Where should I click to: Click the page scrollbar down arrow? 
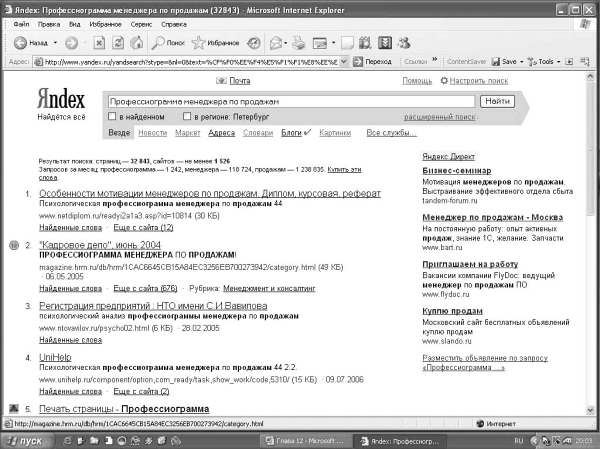tap(590, 410)
